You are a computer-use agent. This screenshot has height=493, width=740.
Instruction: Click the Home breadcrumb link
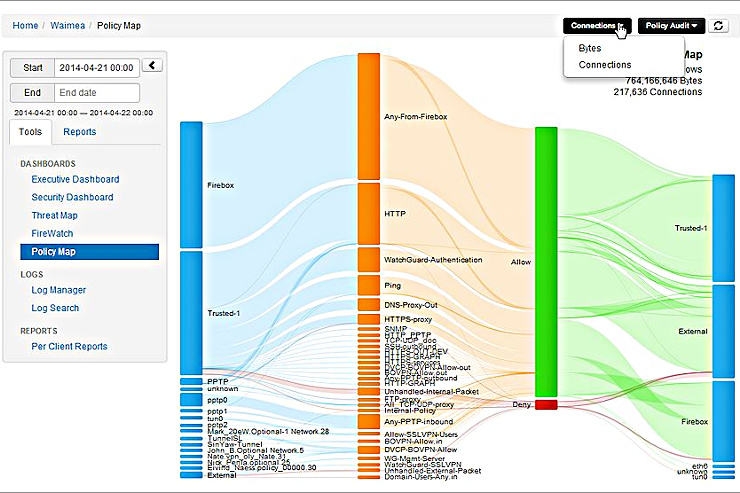(x=26, y=25)
